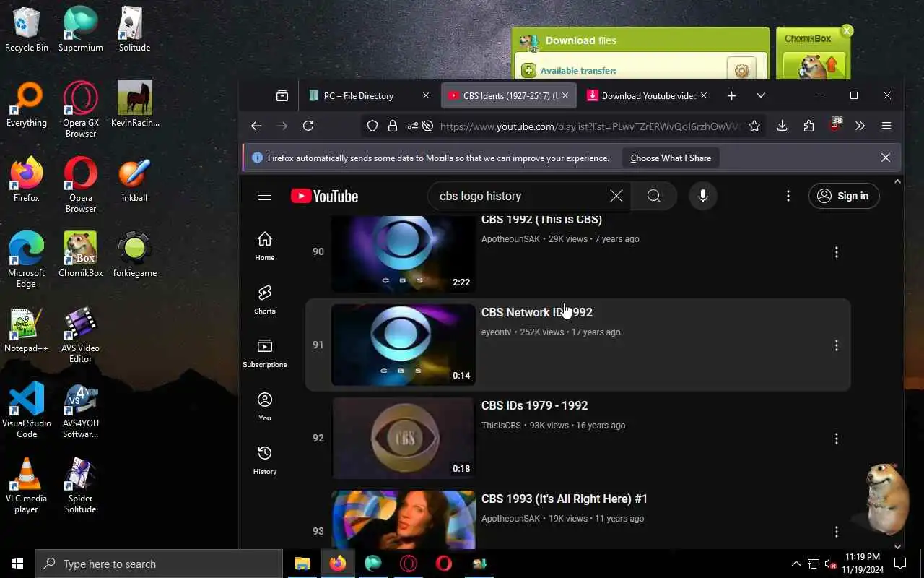Open action menu for CBS 1992 (This is CBS)
924x578 pixels.
[837, 252]
